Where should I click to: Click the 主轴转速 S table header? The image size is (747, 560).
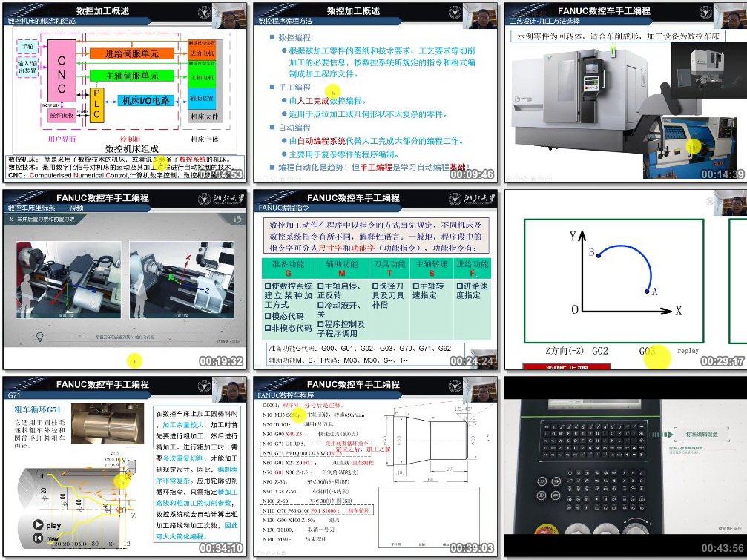431,268
